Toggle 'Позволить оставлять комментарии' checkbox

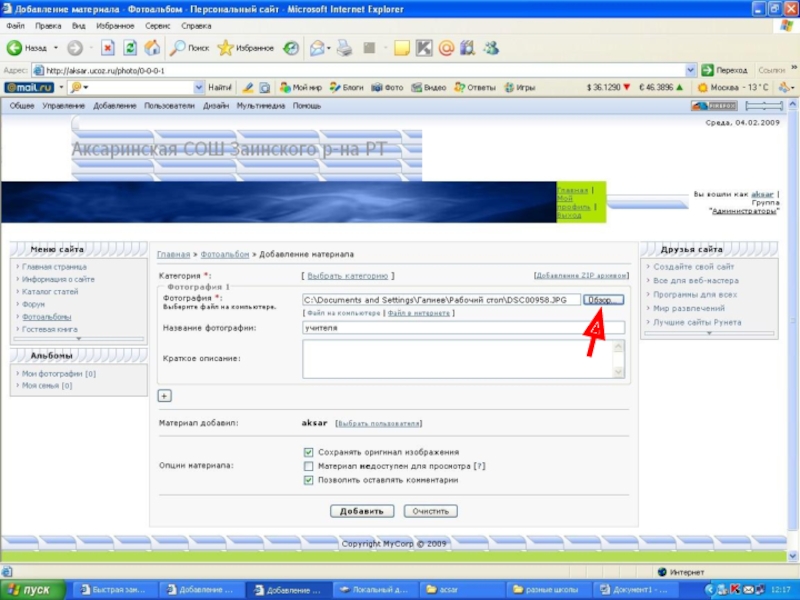point(308,480)
